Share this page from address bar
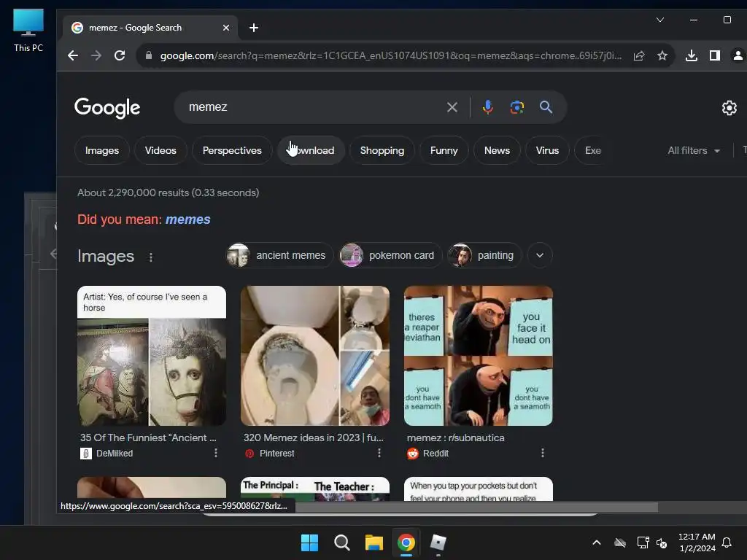 pyautogui.click(x=639, y=55)
